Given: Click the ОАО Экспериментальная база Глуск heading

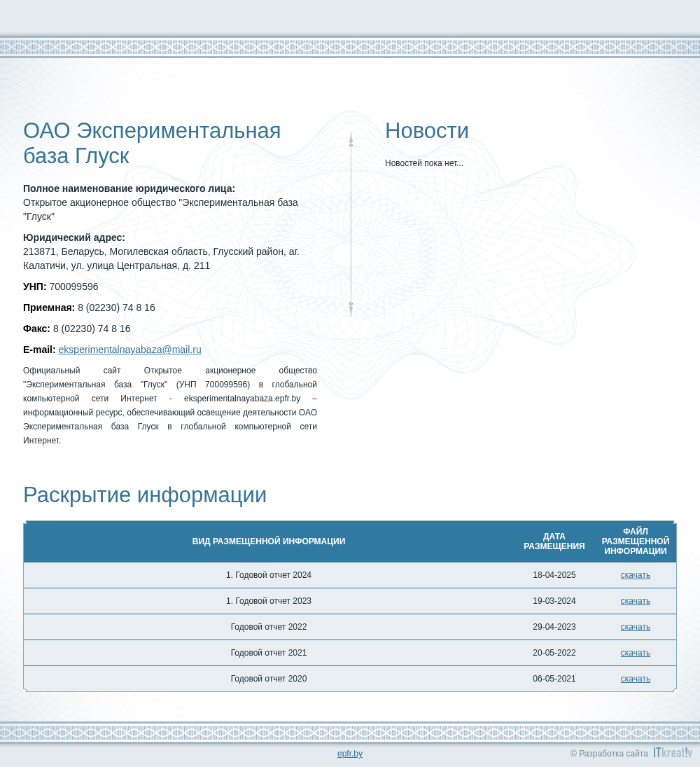Looking at the screenshot, I should coord(152,144).
